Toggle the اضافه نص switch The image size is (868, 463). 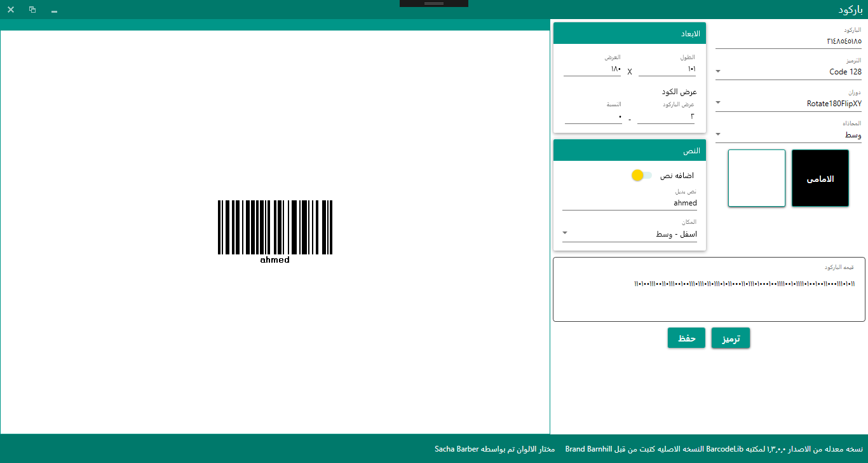[641, 175]
